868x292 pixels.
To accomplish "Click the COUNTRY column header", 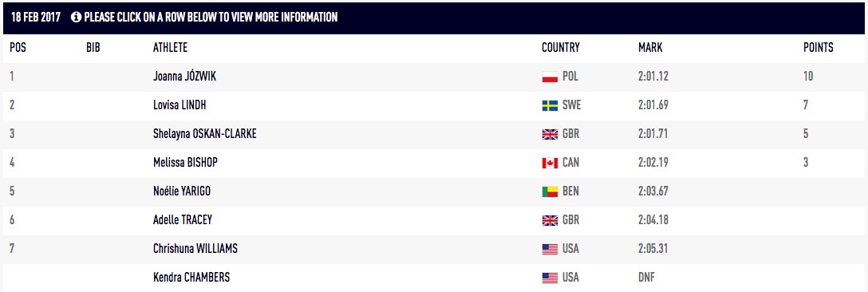I will [x=561, y=48].
